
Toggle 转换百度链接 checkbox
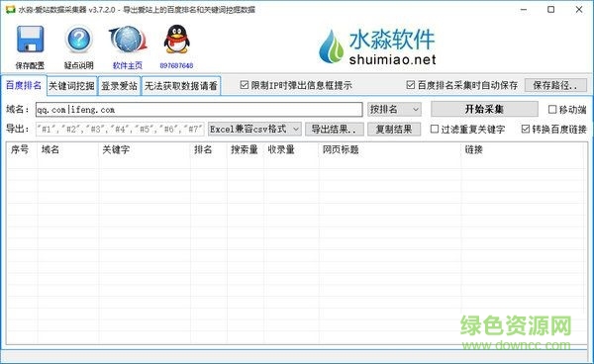526,129
